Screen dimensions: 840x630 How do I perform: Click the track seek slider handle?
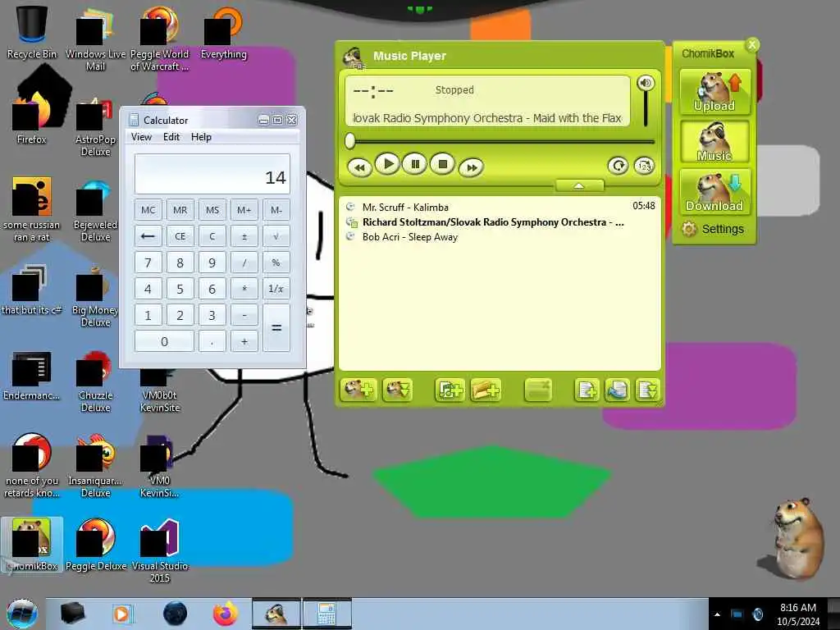point(350,141)
